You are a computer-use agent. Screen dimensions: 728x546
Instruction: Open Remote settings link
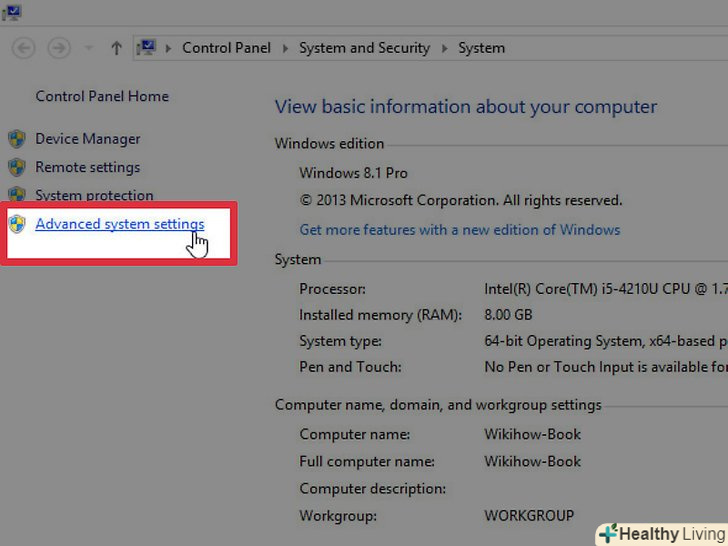(88, 167)
